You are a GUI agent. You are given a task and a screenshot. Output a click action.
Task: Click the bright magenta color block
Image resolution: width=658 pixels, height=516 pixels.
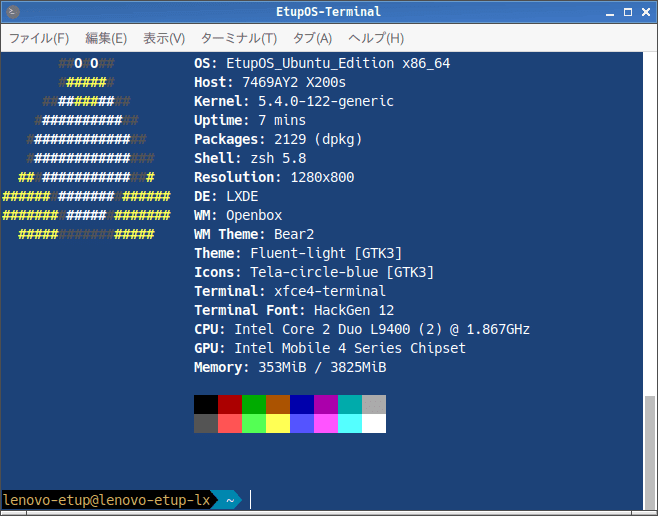tap(326, 423)
